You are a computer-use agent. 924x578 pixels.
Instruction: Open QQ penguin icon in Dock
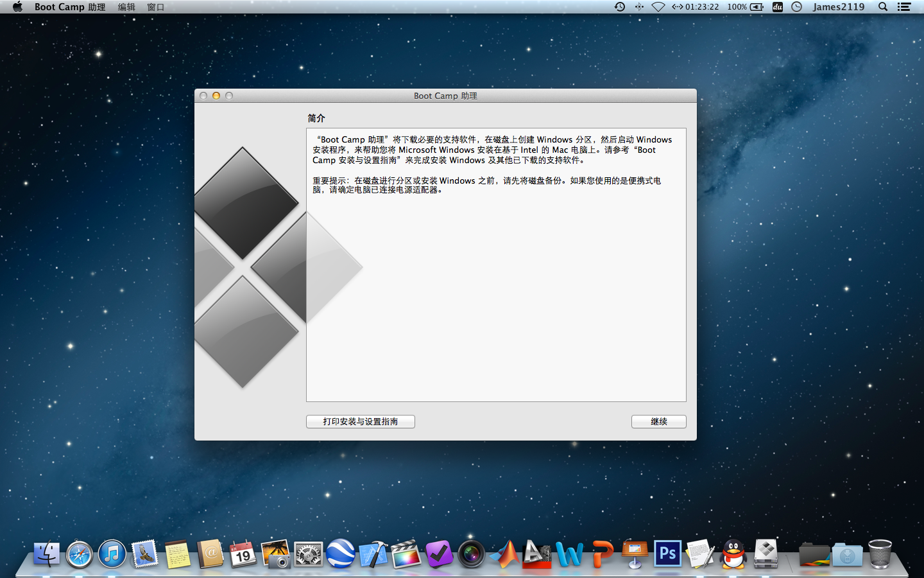[733, 554]
